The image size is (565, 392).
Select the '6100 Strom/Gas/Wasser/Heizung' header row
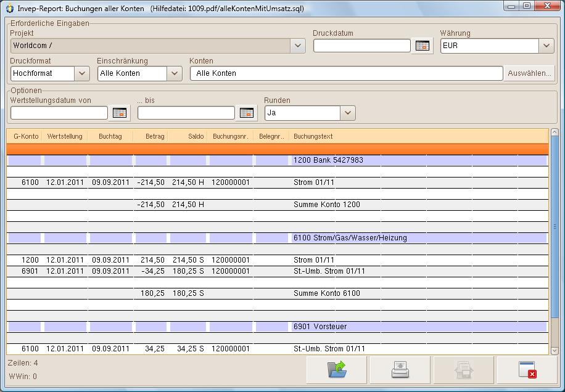[278, 238]
